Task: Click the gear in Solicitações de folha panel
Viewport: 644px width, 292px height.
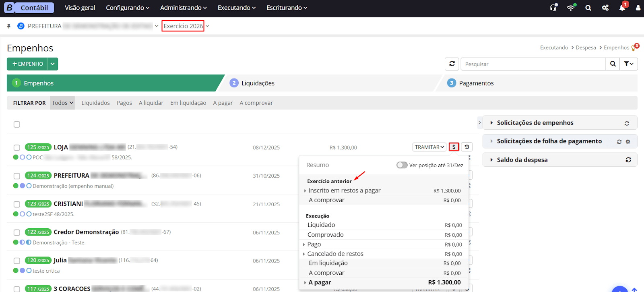Action: tap(628, 141)
